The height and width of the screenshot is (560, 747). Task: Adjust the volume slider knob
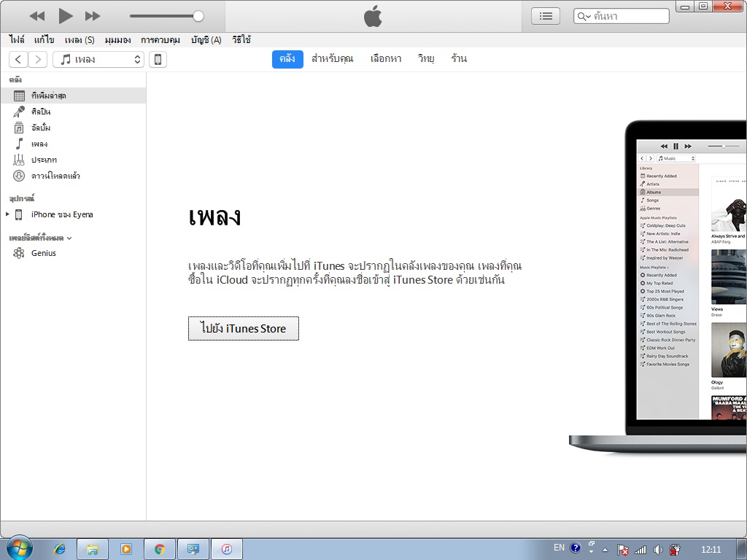(x=198, y=16)
